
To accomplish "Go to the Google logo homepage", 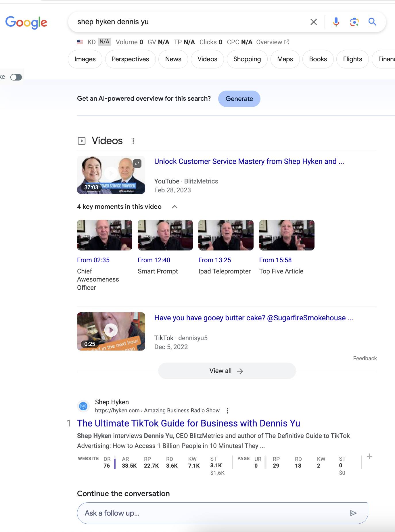I will (x=26, y=22).
